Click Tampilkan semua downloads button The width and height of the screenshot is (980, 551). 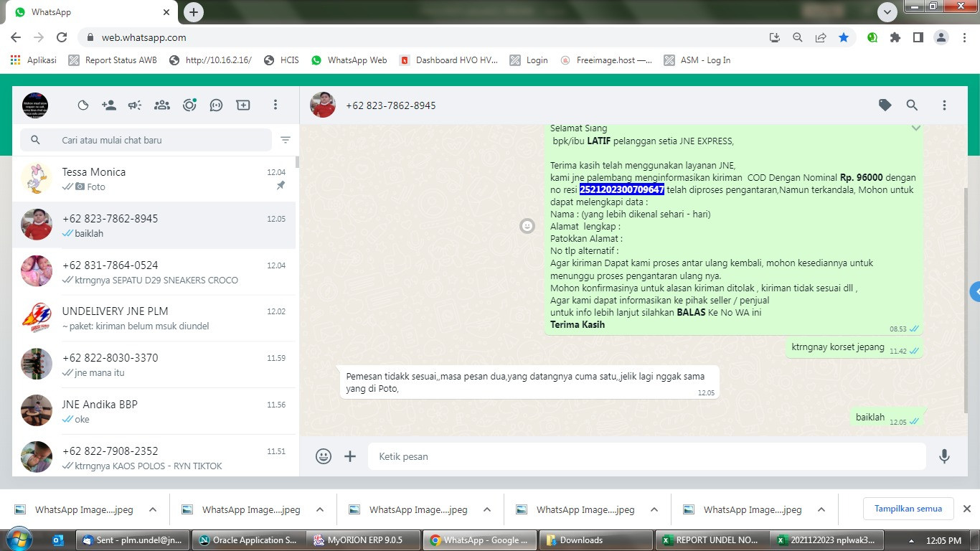(908, 509)
